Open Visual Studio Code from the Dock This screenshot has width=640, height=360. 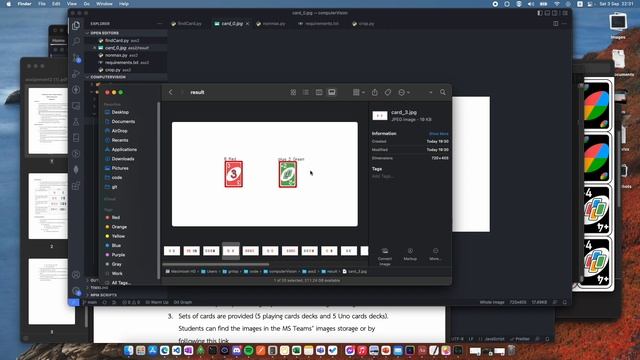point(176,350)
